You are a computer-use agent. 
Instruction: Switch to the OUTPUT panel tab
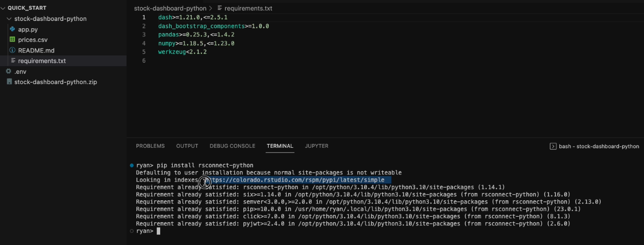(x=187, y=146)
